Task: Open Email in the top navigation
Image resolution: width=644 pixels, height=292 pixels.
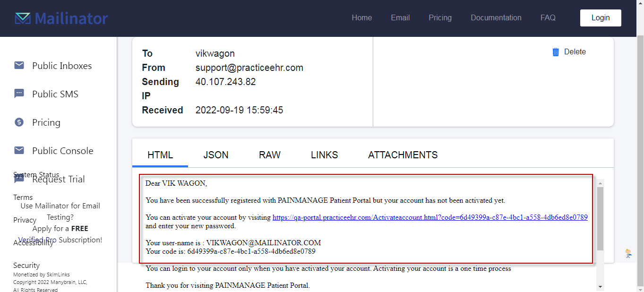Action: tap(400, 17)
